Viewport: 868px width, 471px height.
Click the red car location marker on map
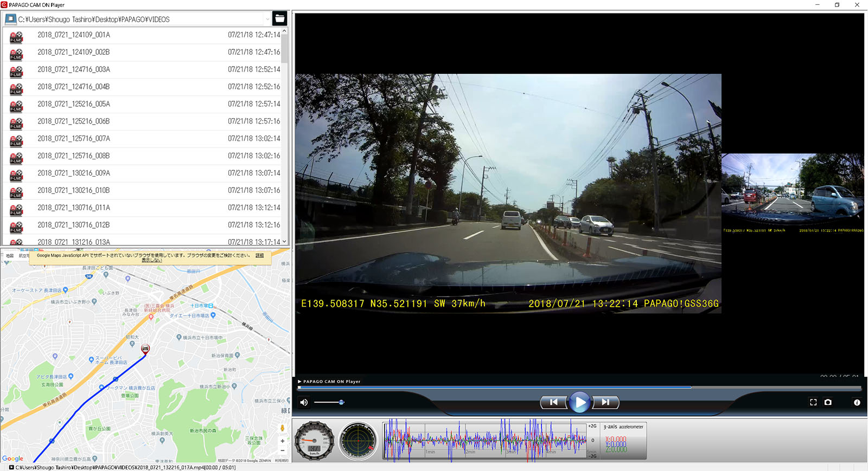(145, 349)
